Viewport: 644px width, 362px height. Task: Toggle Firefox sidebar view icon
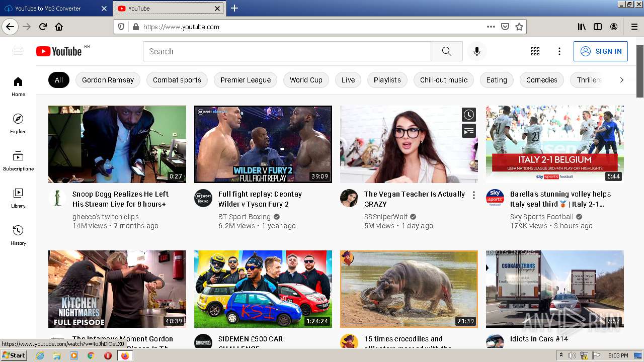click(x=598, y=27)
